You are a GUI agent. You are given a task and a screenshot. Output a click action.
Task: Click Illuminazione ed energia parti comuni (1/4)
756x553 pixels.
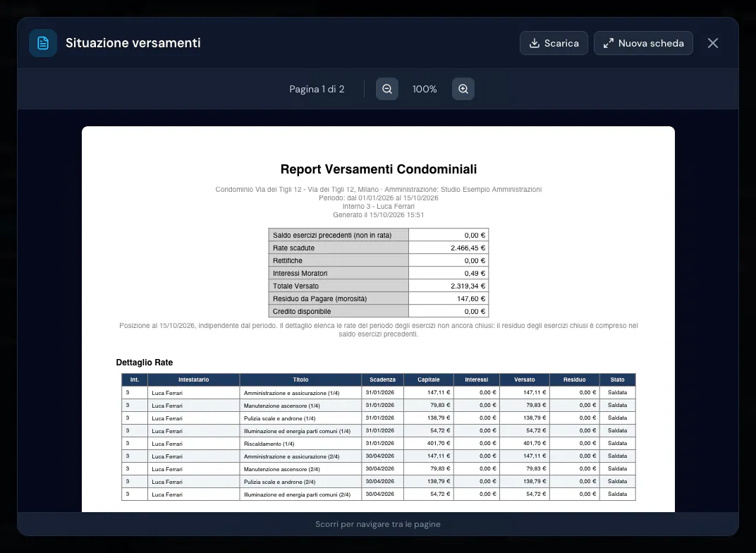(297, 431)
